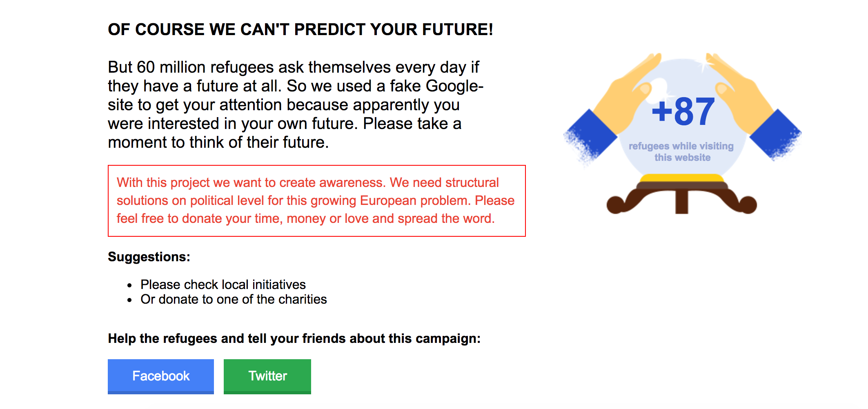Screen dimensions: 868x409
Task: Click the brown wooden crystal ball stand
Action: [x=682, y=198]
